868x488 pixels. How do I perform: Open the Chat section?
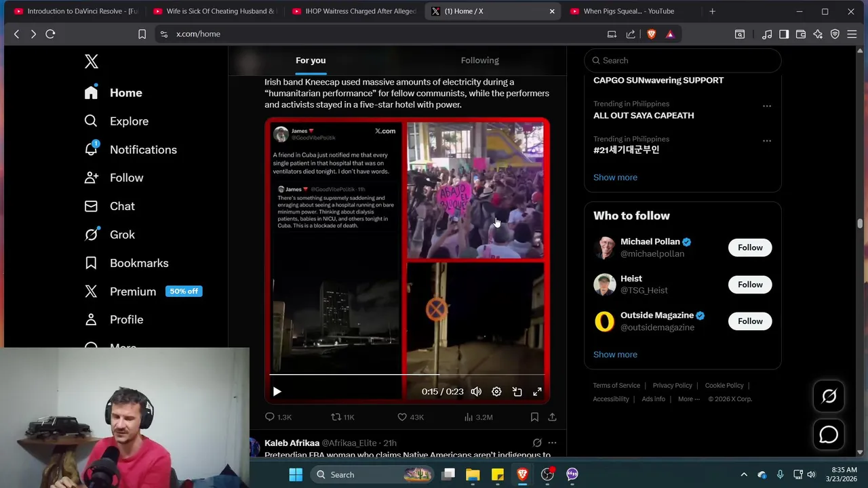click(109, 206)
